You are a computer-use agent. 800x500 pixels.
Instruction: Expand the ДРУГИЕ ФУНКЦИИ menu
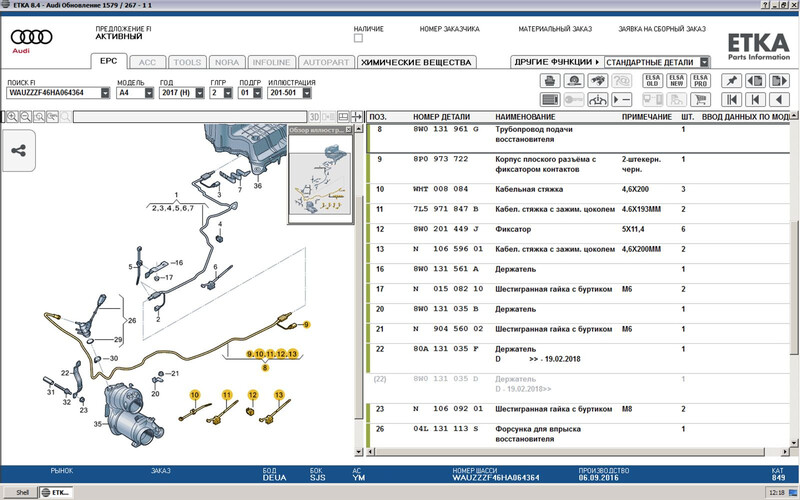point(557,62)
